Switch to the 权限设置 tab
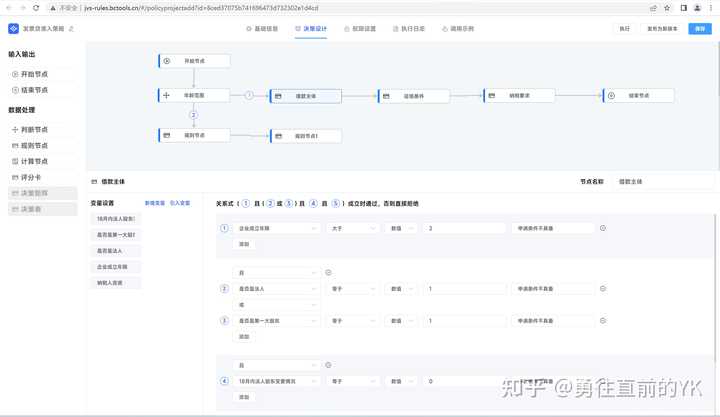This screenshot has height=417, width=720. (360, 28)
